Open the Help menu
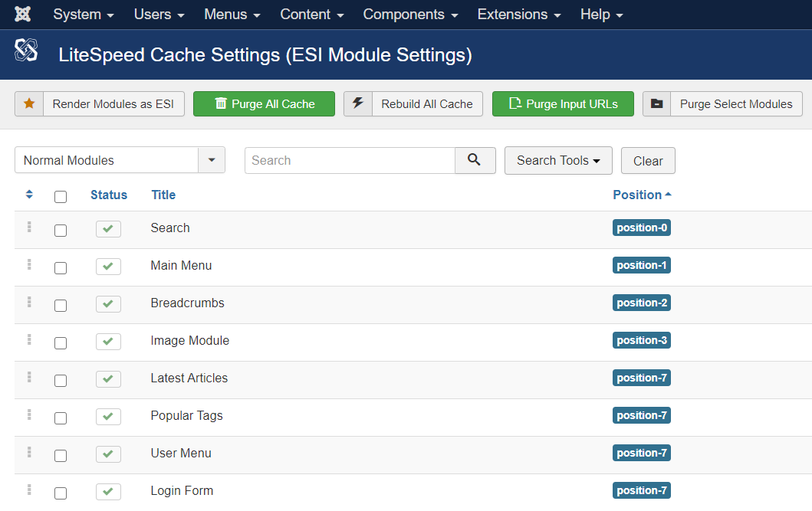 pyautogui.click(x=601, y=15)
